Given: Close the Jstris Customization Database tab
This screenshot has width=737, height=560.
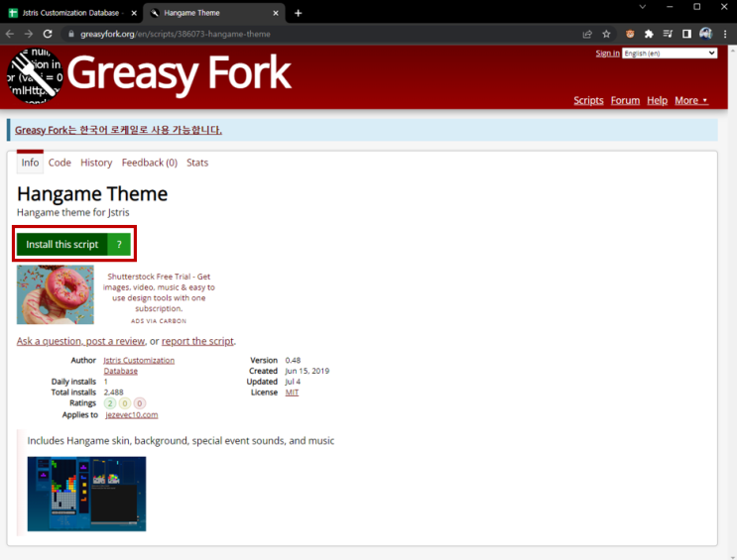Looking at the screenshot, I should [134, 13].
